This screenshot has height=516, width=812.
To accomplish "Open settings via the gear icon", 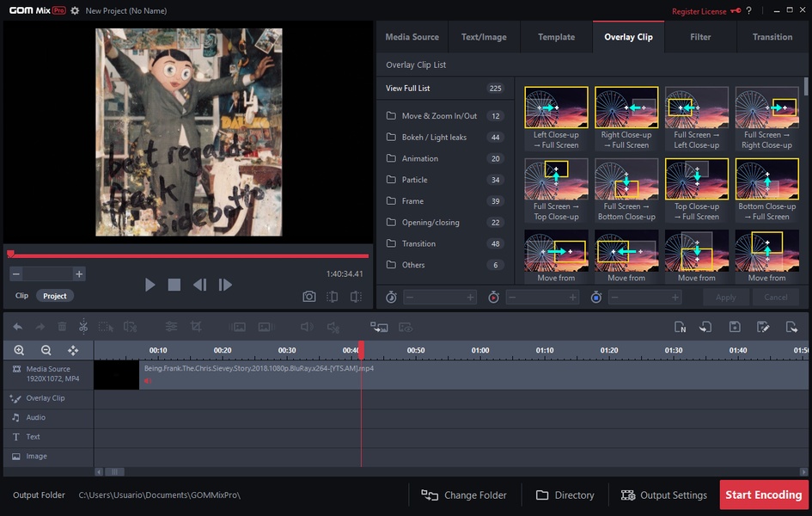I will click(x=75, y=11).
